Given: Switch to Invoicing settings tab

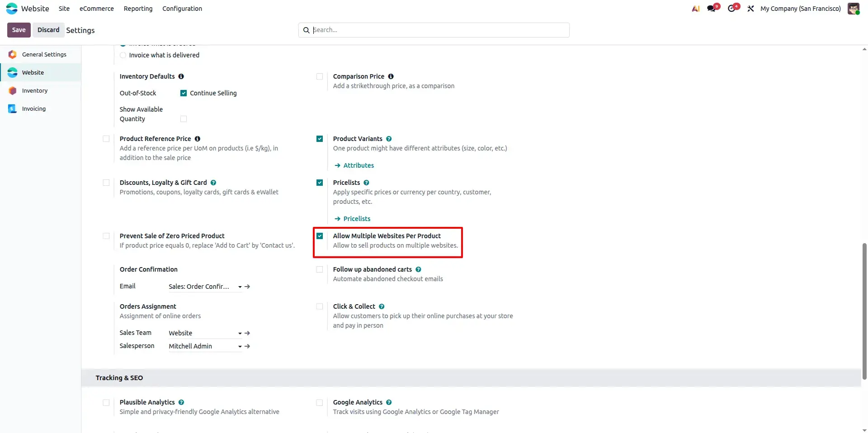Looking at the screenshot, I should (x=41, y=108).
